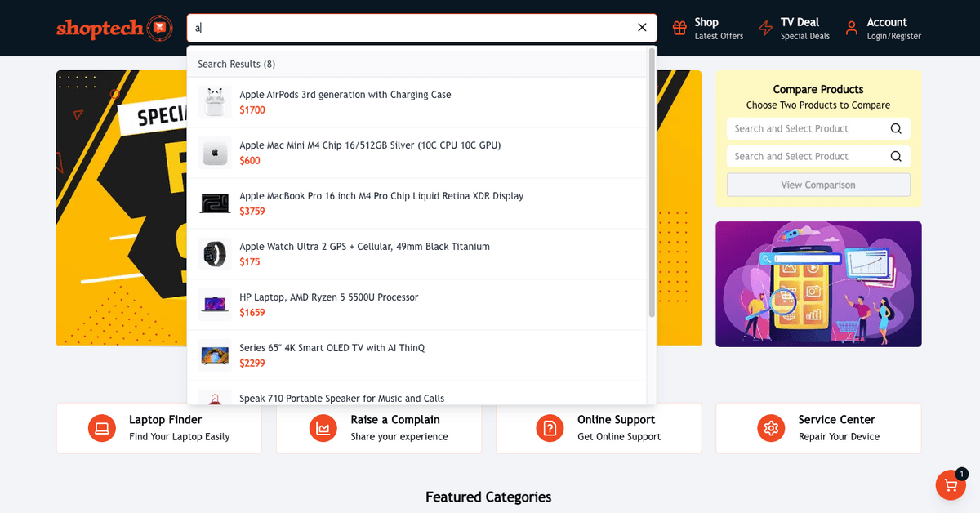980x513 pixels.
Task: Click the $1659 HP Laptop price
Action: coord(252,313)
